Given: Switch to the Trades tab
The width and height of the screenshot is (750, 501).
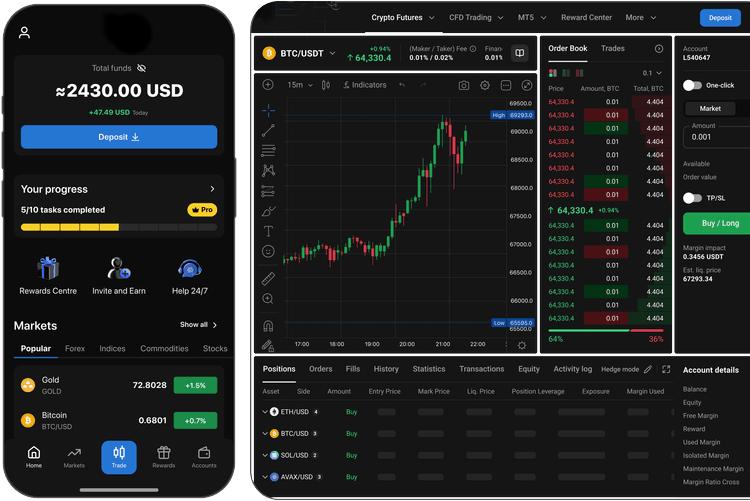Looking at the screenshot, I should click(x=612, y=48).
